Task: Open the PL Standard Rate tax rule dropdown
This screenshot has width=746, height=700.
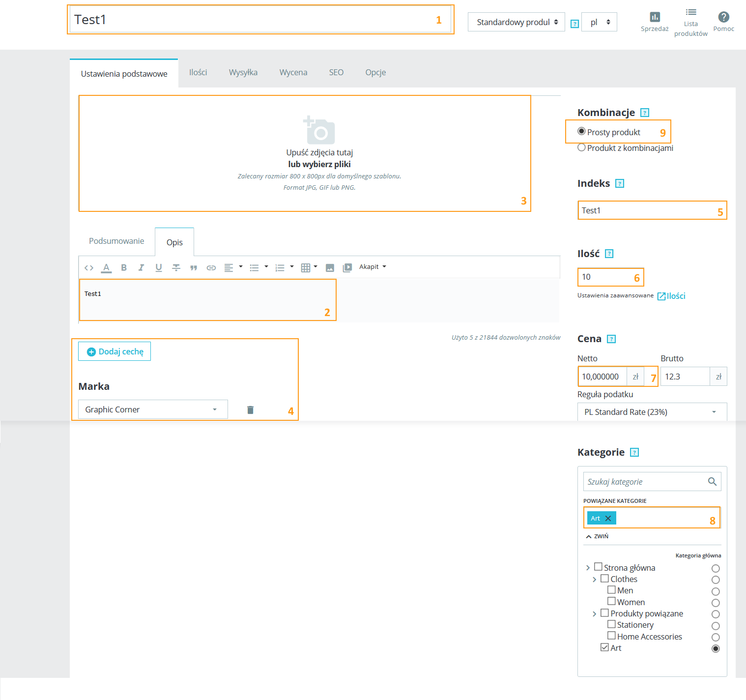Action: (652, 412)
